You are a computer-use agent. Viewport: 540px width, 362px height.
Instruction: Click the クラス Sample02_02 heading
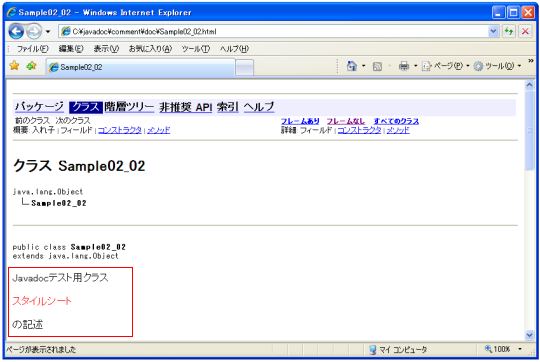tap(79, 166)
